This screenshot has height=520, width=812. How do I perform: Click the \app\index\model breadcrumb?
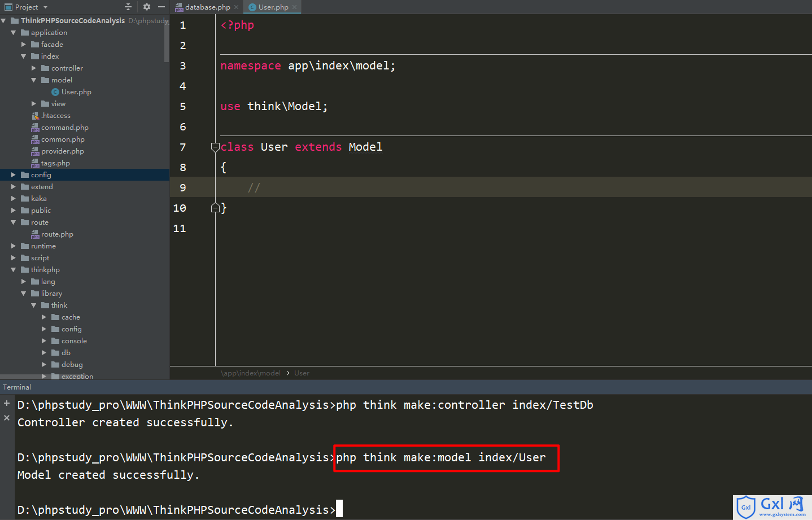pos(251,373)
